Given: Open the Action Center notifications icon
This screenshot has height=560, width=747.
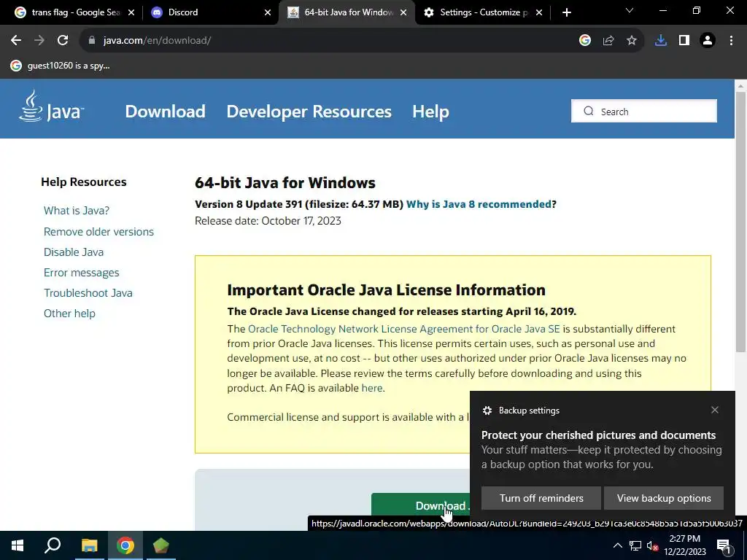Looking at the screenshot, I should 723,547.
